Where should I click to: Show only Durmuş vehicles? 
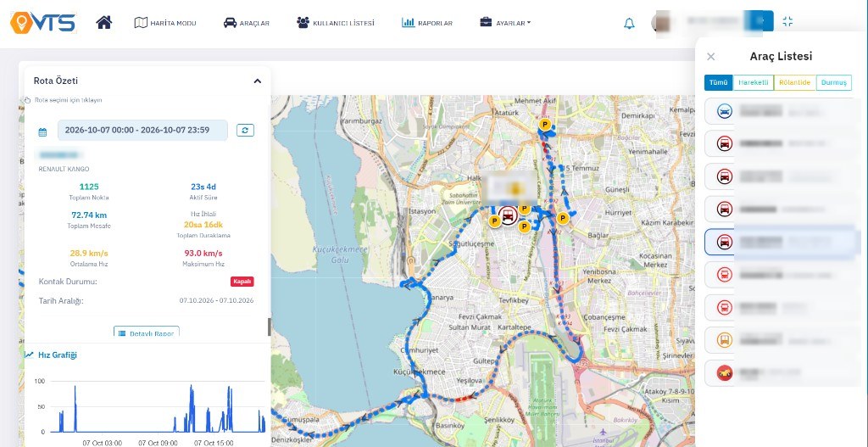pyautogui.click(x=834, y=82)
